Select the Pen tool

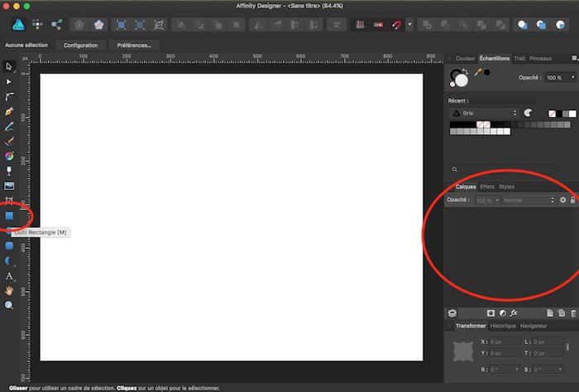[9, 111]
